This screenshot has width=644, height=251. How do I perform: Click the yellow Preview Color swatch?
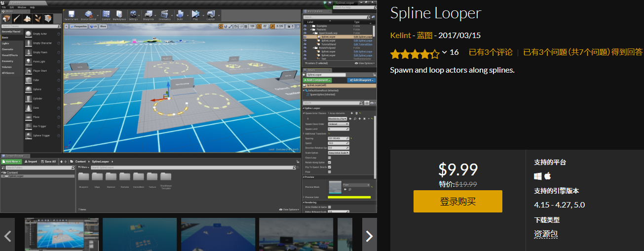(349, 197)
